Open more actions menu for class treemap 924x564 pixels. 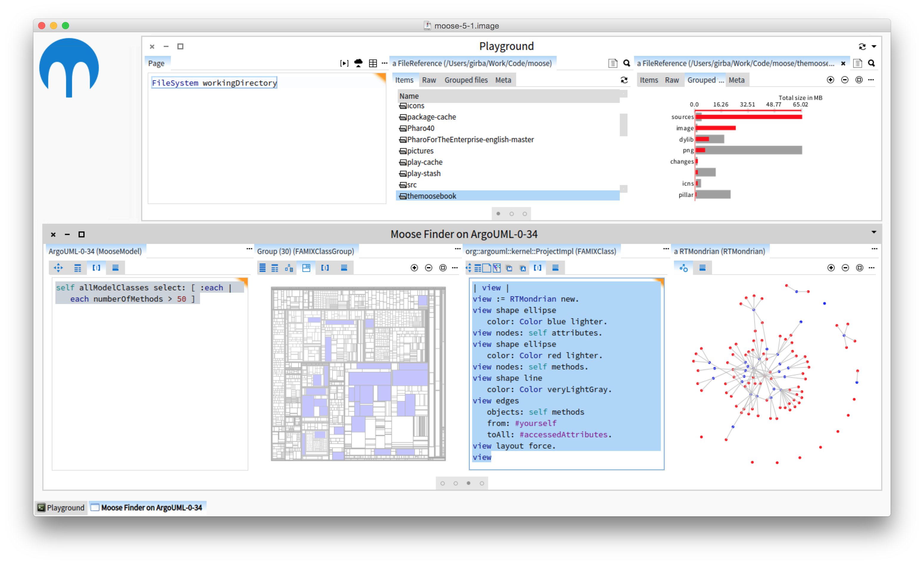455,267
